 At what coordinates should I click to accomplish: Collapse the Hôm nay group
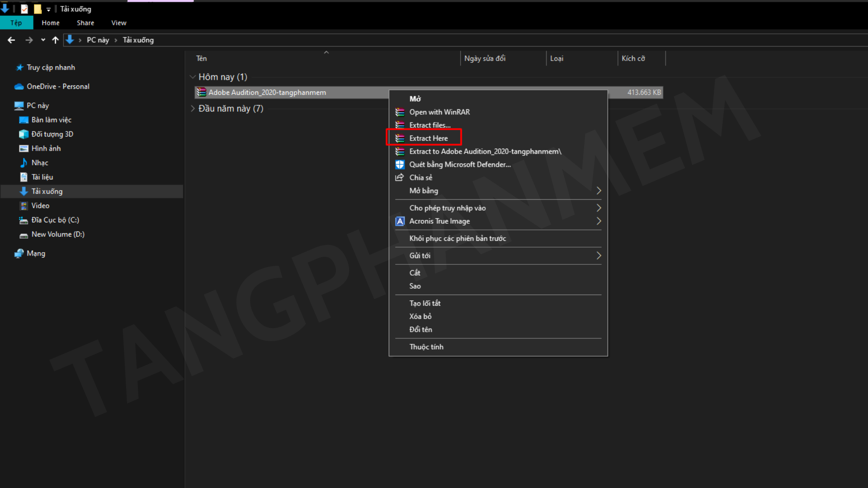[193, 77]
